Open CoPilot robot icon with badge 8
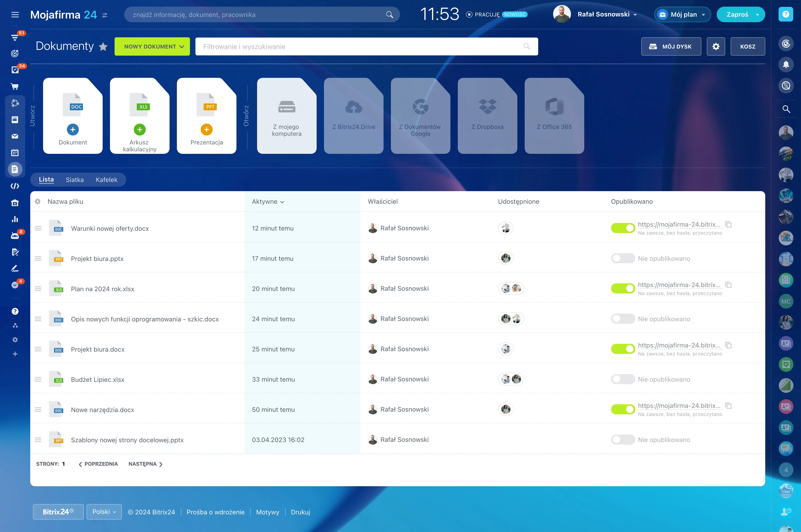 [x=15, y=235]
